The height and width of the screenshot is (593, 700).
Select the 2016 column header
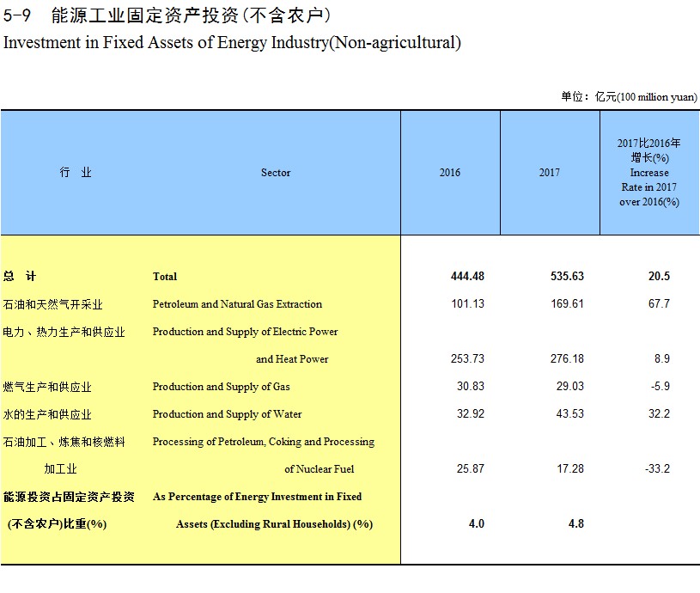[x=449, y=173]
